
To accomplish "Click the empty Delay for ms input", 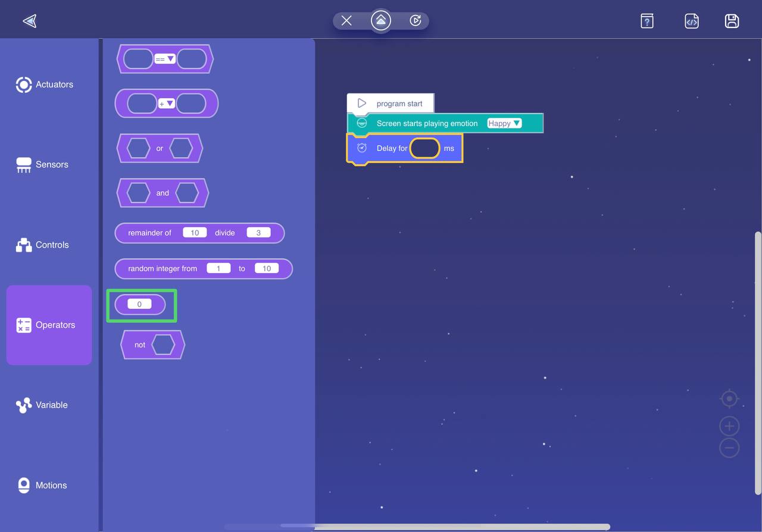I will [425, 148].
